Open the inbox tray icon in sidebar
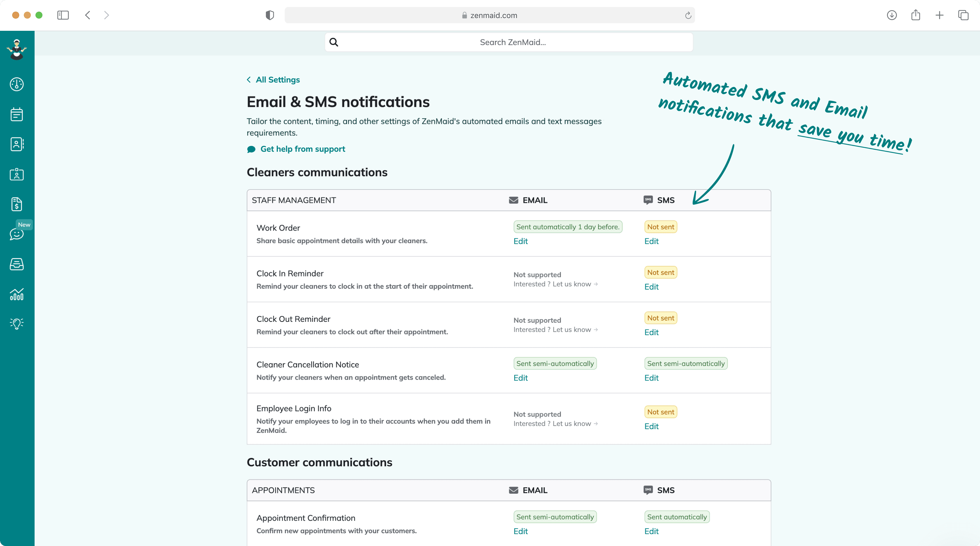Image resolution: width=980 pixels, height=546 pixels. [17, 264]
